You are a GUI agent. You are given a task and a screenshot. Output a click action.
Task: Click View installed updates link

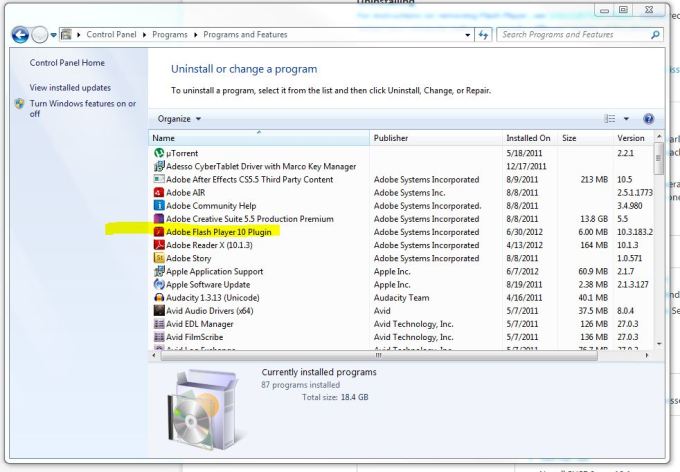[70, 88]
